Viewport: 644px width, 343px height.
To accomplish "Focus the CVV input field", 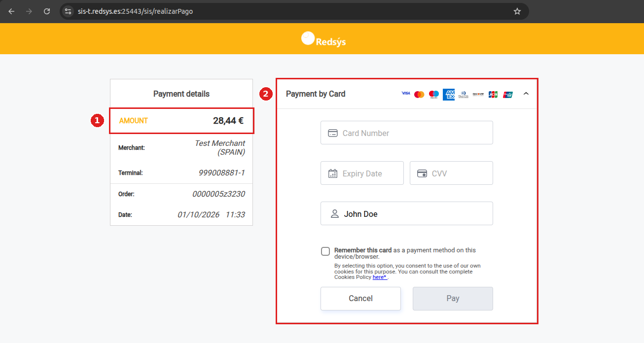I will point(451,173).
